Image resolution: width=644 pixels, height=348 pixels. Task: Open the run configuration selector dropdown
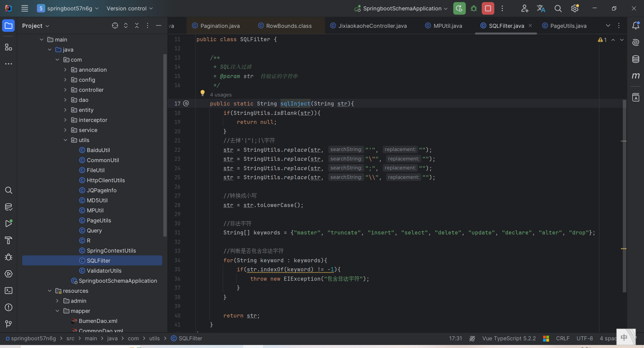tap(401, 8)
